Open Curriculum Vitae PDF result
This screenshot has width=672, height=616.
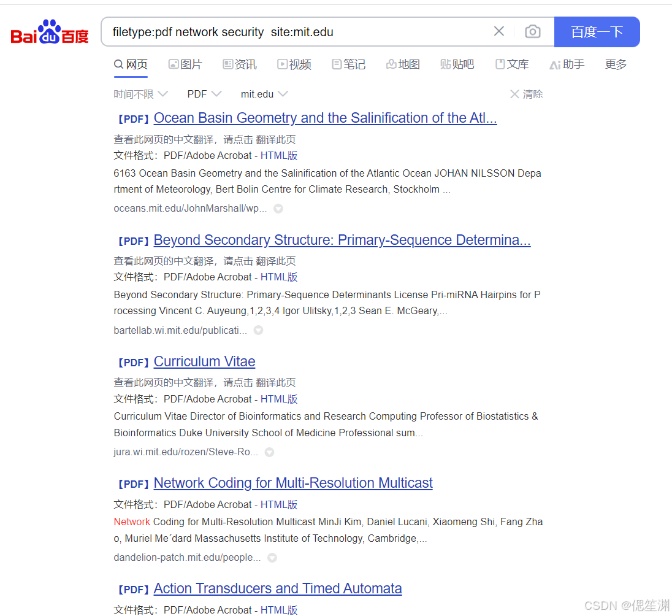pos(204,361)
